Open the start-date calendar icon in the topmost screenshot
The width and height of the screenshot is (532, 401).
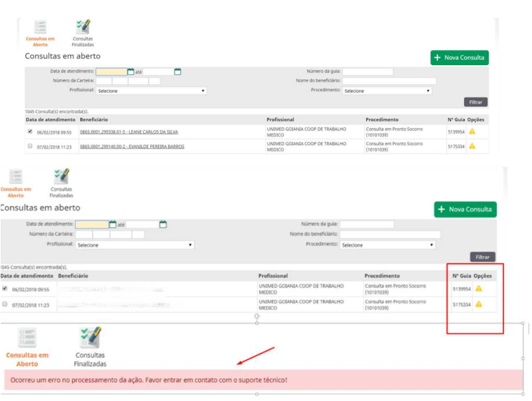click(131, 71)
